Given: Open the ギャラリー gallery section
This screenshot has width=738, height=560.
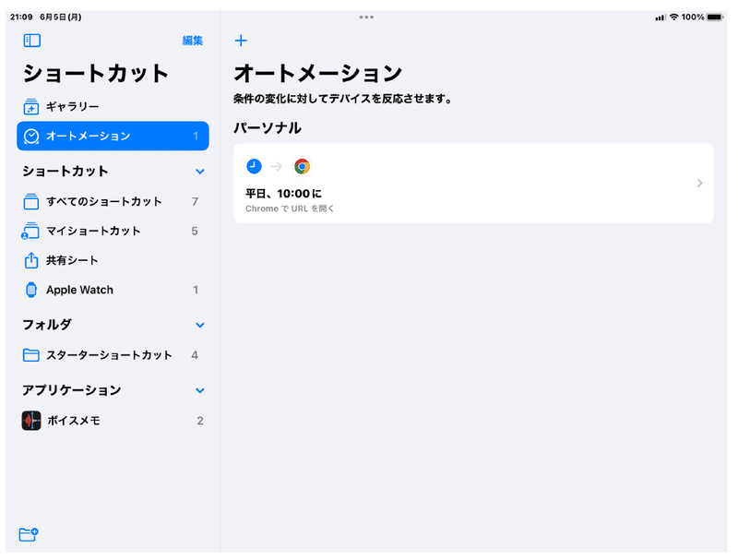Looking at the screenshot, I should (113, 107).
